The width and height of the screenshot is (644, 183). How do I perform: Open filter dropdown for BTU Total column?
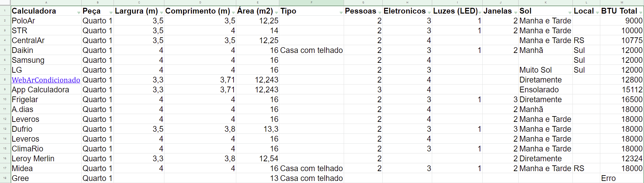pos(641,13)
